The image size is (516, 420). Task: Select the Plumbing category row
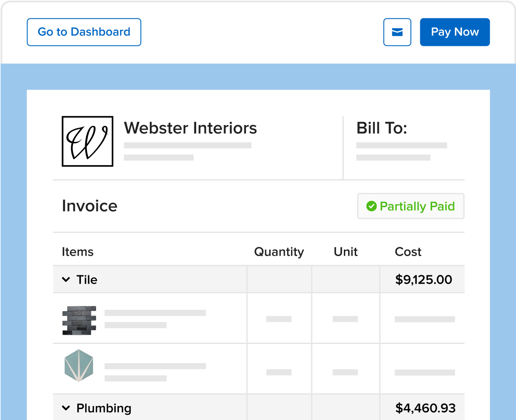pyautogui.click(x=259, y=407)
